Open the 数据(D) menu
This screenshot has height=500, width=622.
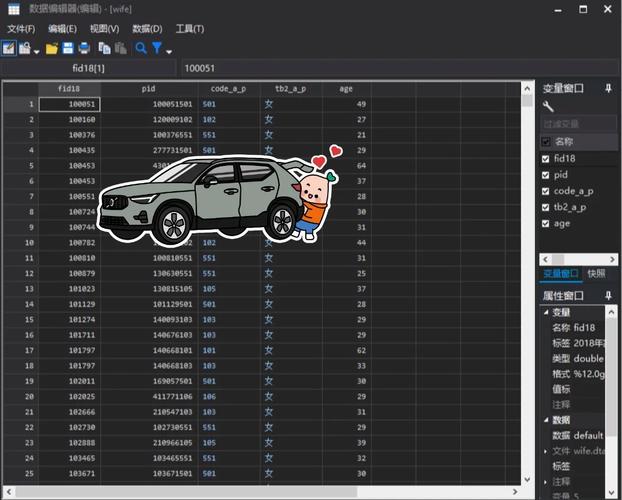(147, 29)
